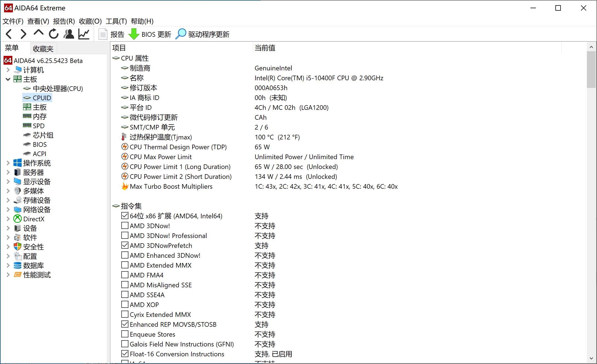Expand the 操作系统 tree branch
Screen dimensions: 597x364
coord(8,163)
